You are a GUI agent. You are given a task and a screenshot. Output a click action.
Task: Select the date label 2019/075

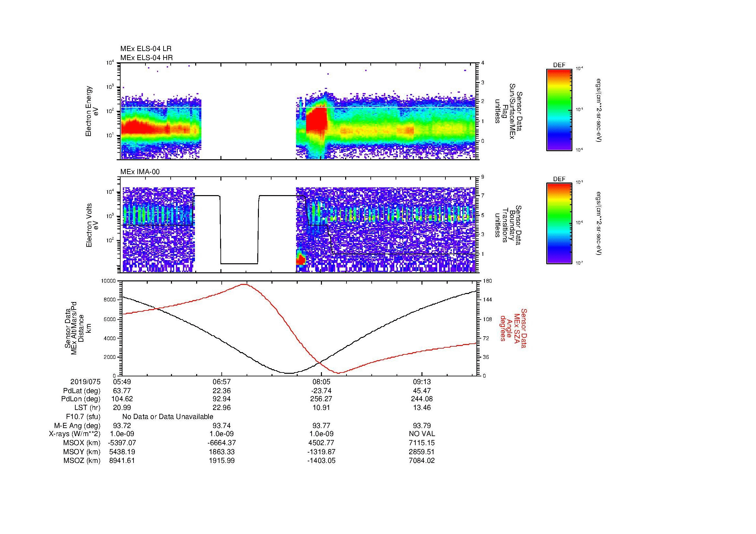[x=85, y=382]
